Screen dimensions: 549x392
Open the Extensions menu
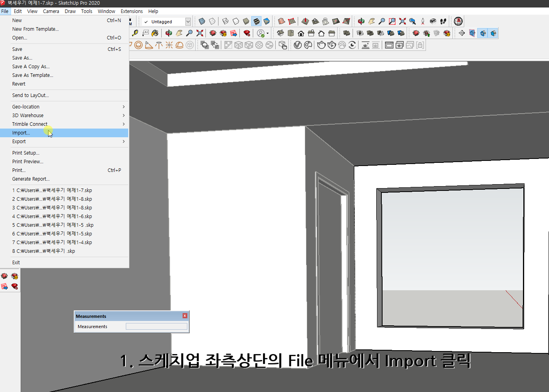pyautogui.click(x=131, y=11)
